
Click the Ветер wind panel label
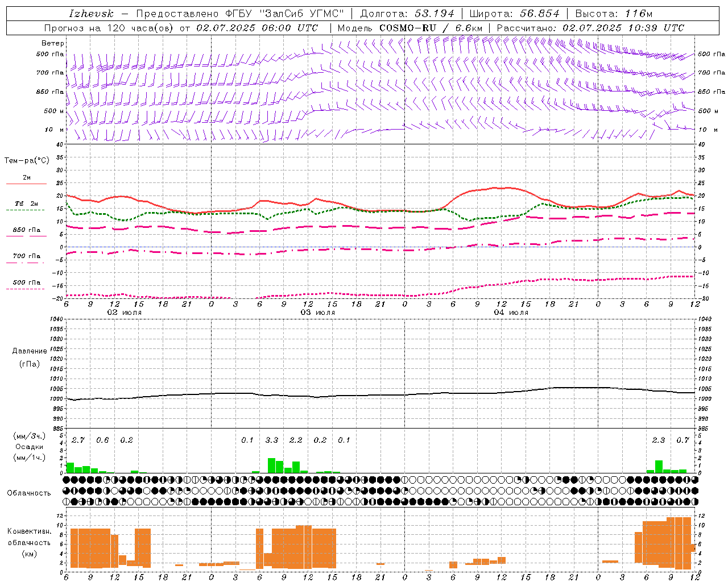click(52, 43)
